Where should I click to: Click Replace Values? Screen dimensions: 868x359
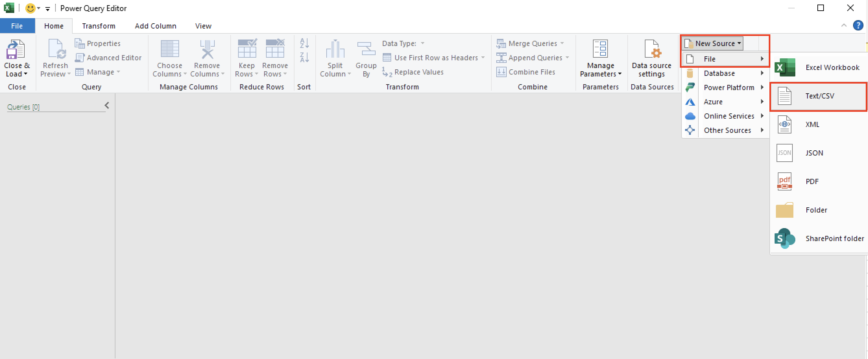pos(413,72)
